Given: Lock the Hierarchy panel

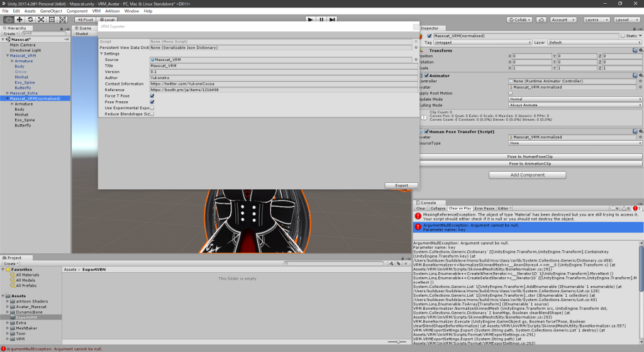Looking at the screenshot, I should pyautogui.click(x=62, y=28).
